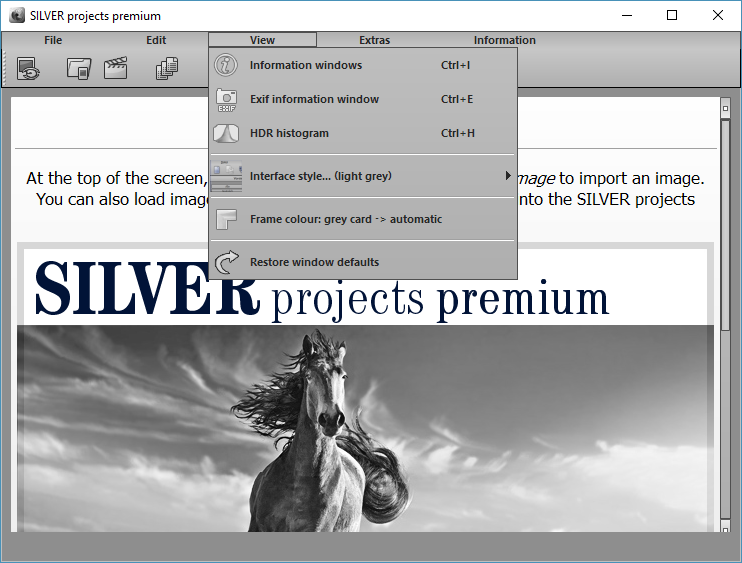Click the vertical scrollbar thumb

(x=725, y=225)
